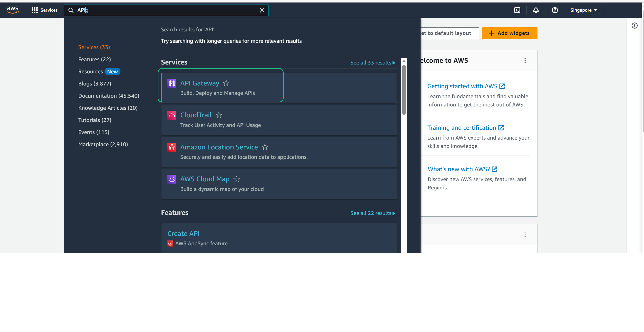Click search results scrollbar thumb
Screen dimensions: 644x332
(x=404, y=90)
